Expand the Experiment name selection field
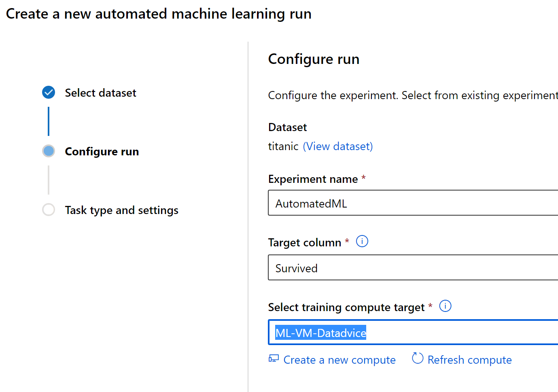This screenshot has width=558, height=392. [405, 203]
